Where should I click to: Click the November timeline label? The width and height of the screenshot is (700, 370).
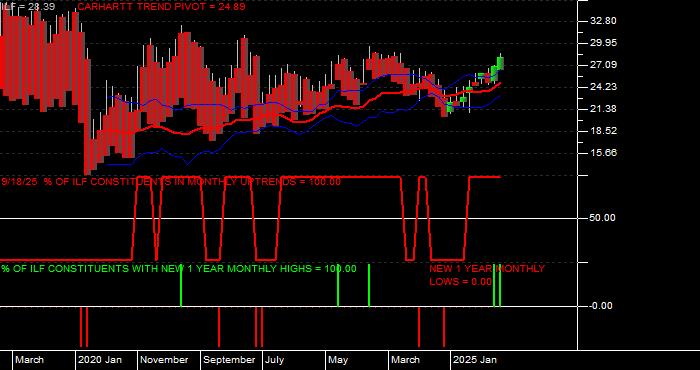point(164,360)
